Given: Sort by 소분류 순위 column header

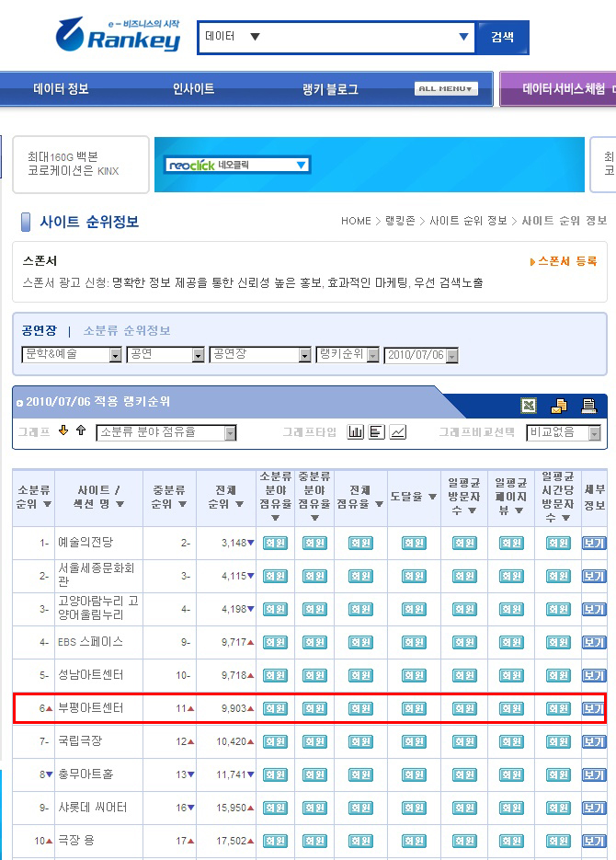Looking at the screenshot, I should point(34,497).
